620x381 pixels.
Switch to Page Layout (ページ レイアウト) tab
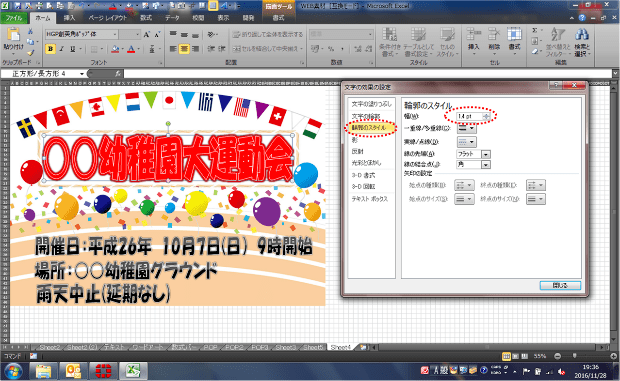108,18
